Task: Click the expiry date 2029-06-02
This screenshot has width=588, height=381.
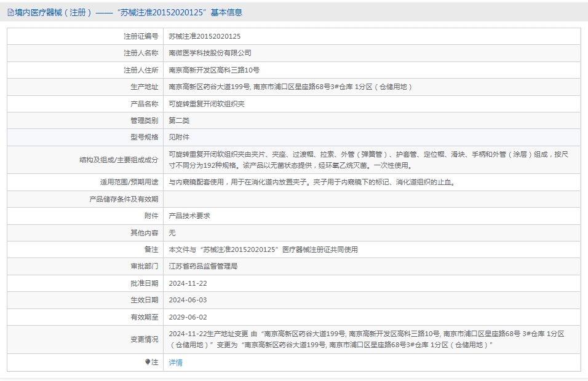Action: point(188,317)
